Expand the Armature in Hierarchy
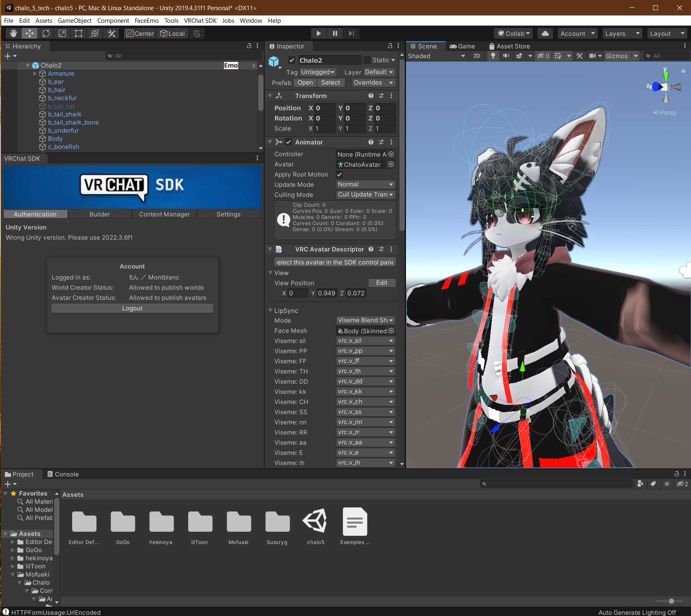Image resolution: width=691 pixels, height=616 pixels. pyautogui.click(x=35, y=74)
